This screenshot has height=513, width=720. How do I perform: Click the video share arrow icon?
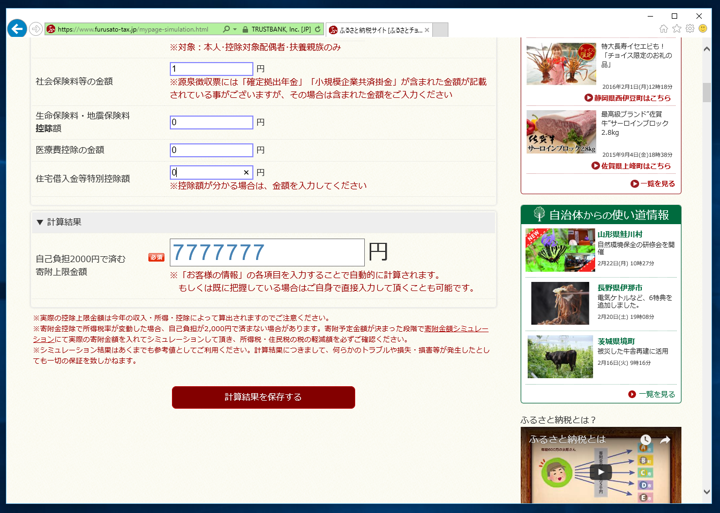665,440
